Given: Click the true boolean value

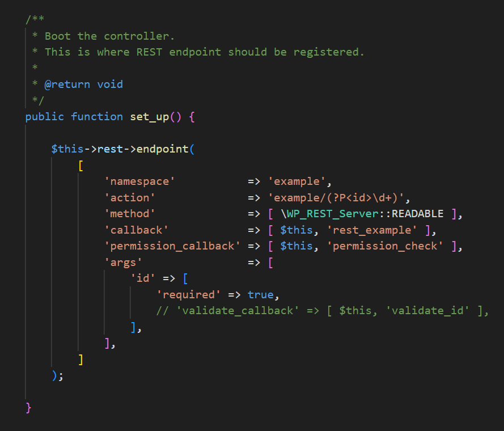Looking at the screenshot, I should (260, 295).
